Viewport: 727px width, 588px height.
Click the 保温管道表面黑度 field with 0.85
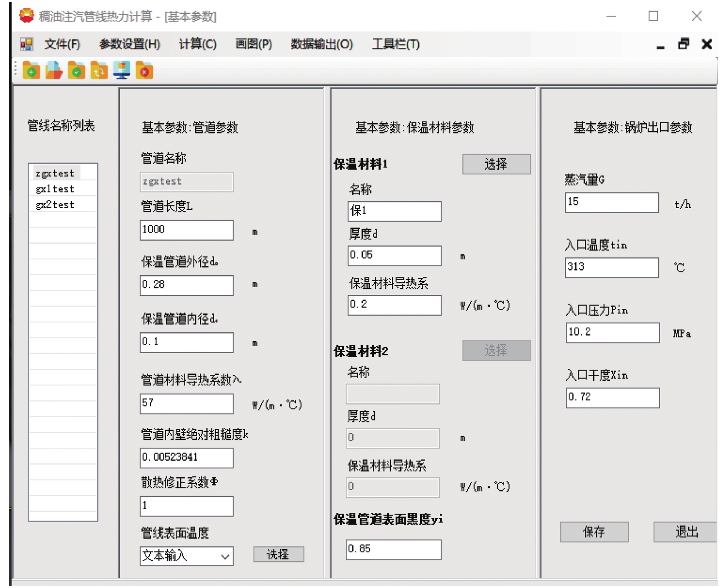coord(394,550)
